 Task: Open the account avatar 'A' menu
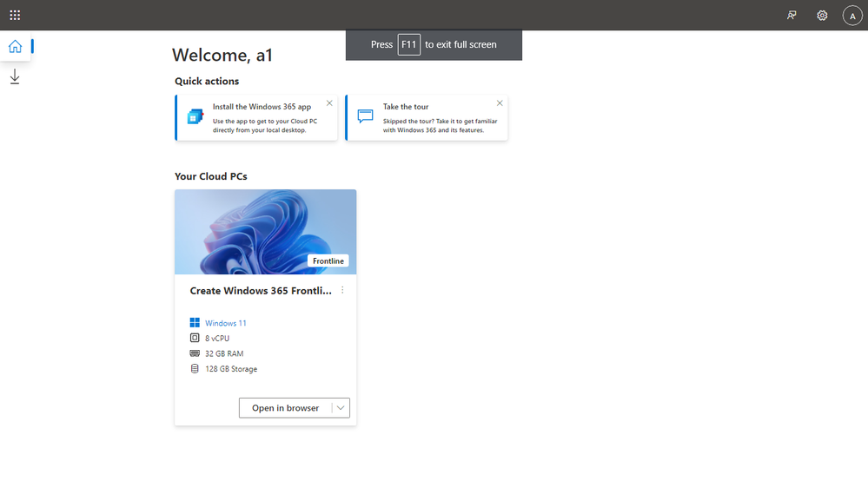coord(852,16)
